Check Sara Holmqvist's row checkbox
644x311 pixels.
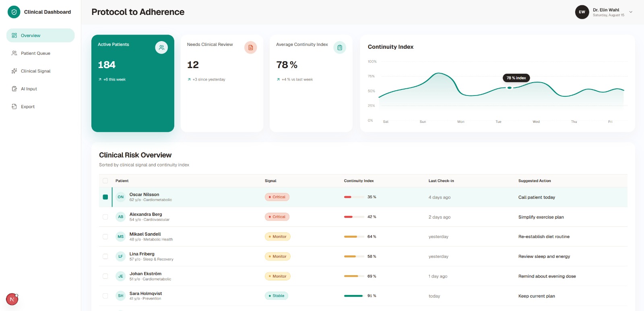tap(105, 296)
